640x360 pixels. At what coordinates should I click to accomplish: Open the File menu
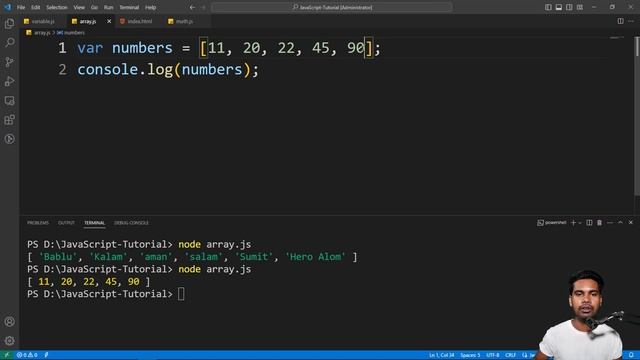(x=21, y=7)
